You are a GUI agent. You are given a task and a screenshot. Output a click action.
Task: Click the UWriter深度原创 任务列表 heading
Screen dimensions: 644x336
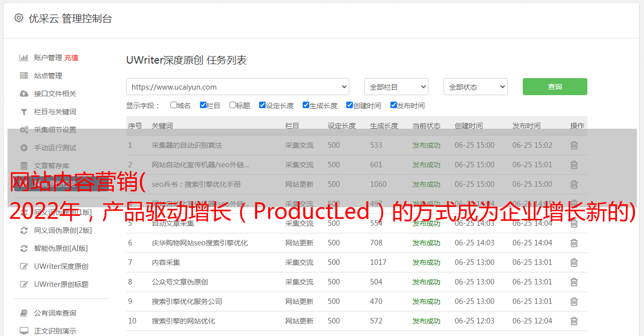click(x=186, y=61)
